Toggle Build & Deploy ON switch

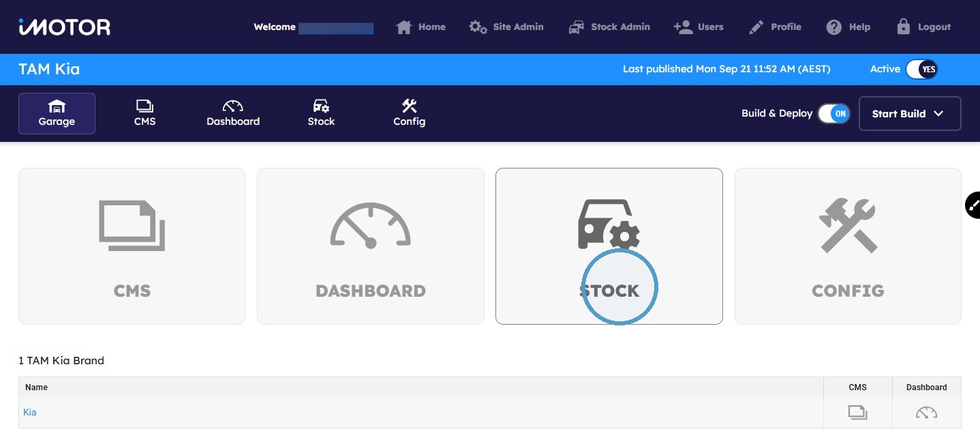834,114
